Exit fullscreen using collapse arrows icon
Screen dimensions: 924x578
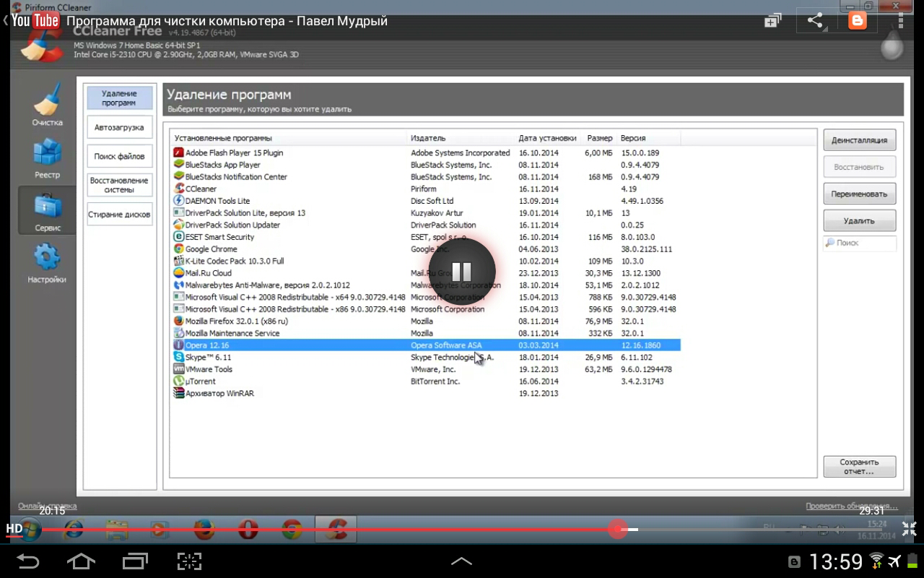(909, 529)
